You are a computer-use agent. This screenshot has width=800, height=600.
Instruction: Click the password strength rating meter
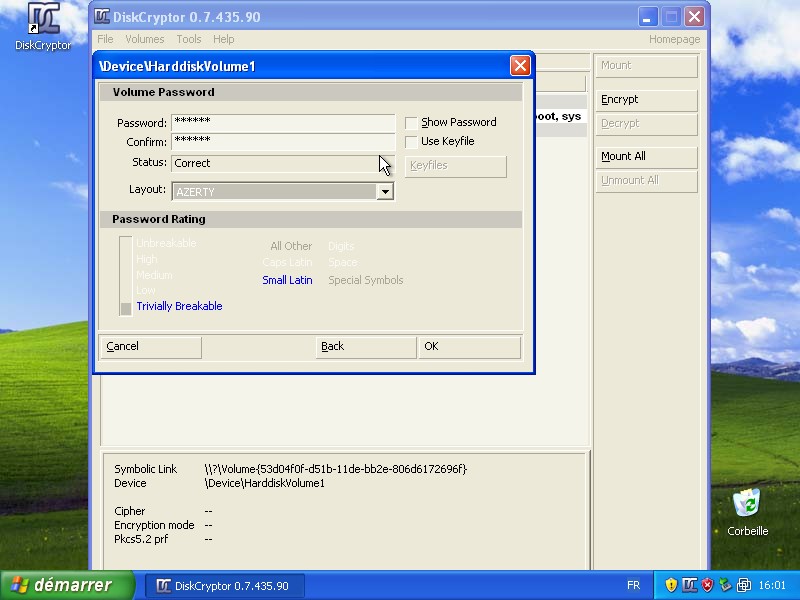pyautogui.click(x=126, y=276)
